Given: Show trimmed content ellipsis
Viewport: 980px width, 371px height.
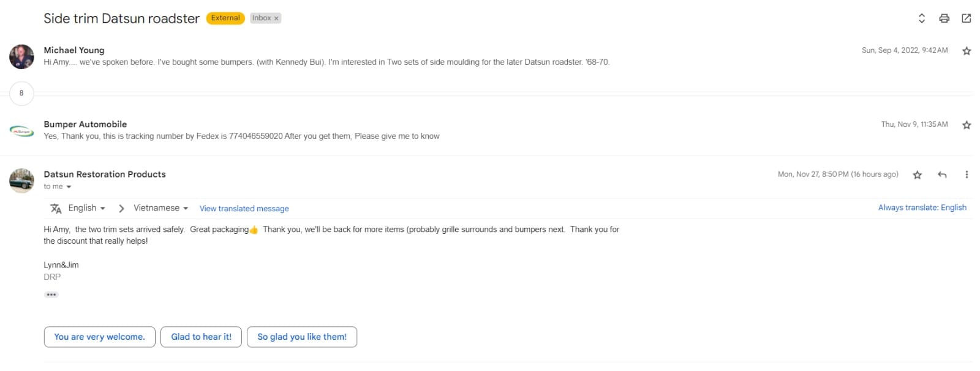Looking at the screenshot, I should pos(51,294).
